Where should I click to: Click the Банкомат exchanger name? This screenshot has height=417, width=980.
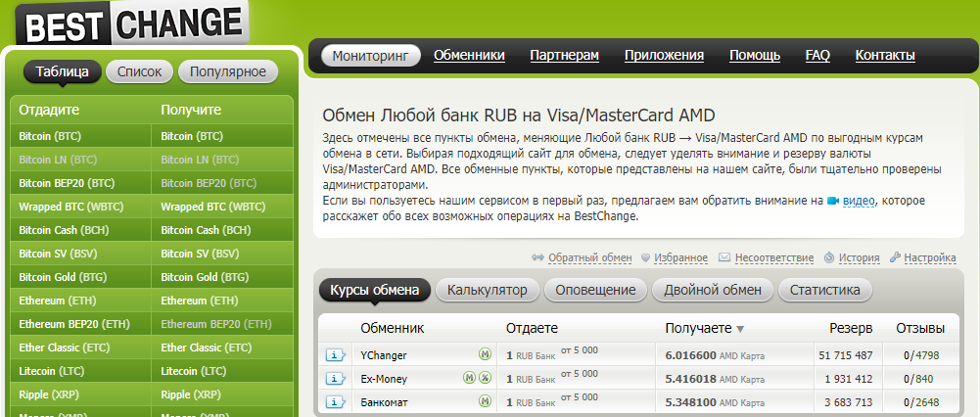385,402
